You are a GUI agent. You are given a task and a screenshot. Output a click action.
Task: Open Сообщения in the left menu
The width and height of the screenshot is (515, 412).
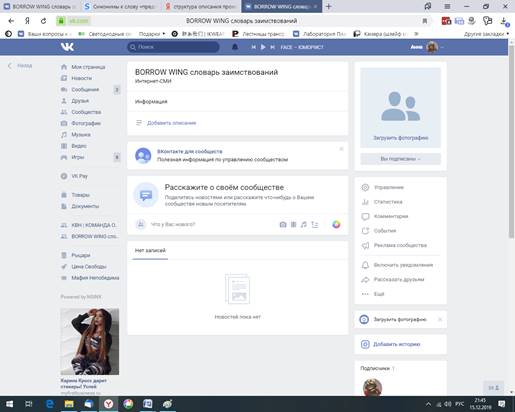coord(85,89)
